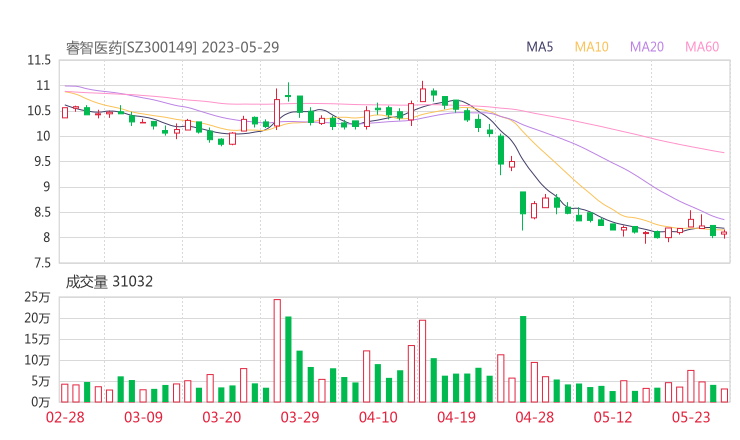Click the 25万 volume axis label

click(x=37, y=297)
